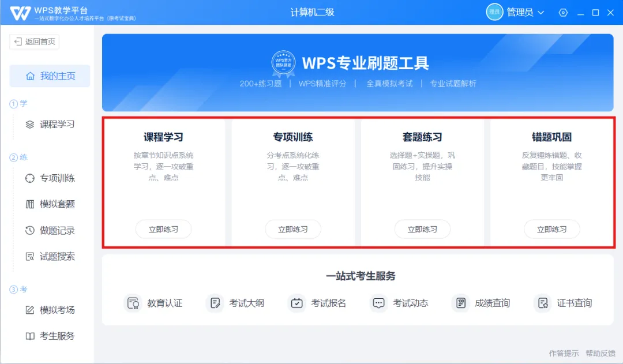Image resolution: width=623 pixels, height=364 pixels.
Task: Click 立即练习 under 套题练习 card
Action: [x=422, y=229]
